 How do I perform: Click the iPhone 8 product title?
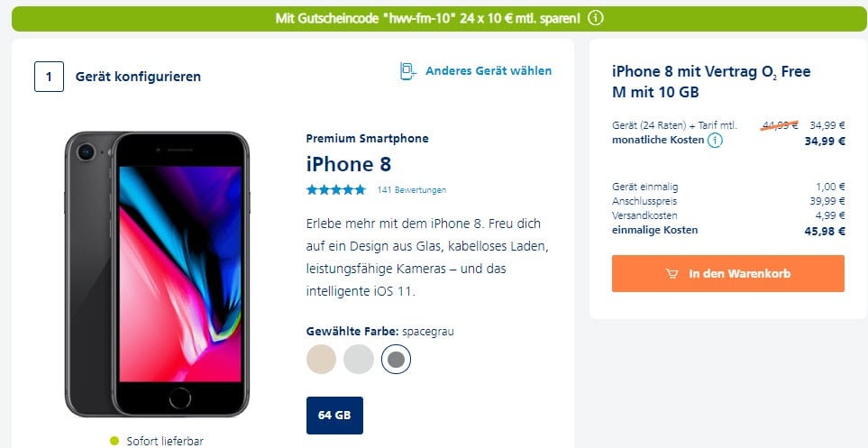[349, 164]
